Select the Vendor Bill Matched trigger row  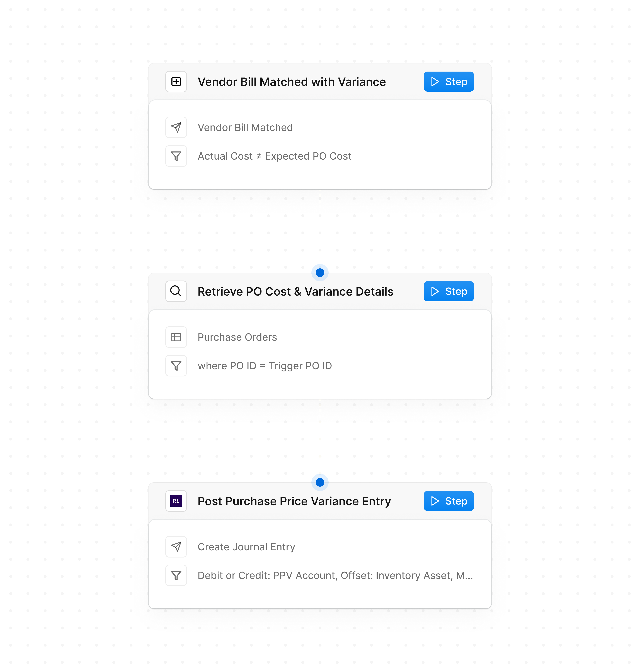pos(245,127)
